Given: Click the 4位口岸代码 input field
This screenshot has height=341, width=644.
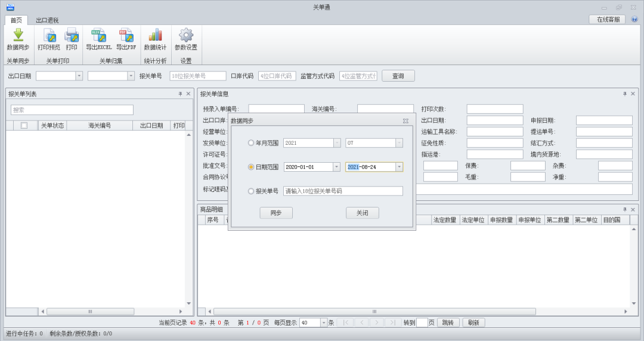Looking at the screenshot, I should pyautogui.click(x=277, y=76).
